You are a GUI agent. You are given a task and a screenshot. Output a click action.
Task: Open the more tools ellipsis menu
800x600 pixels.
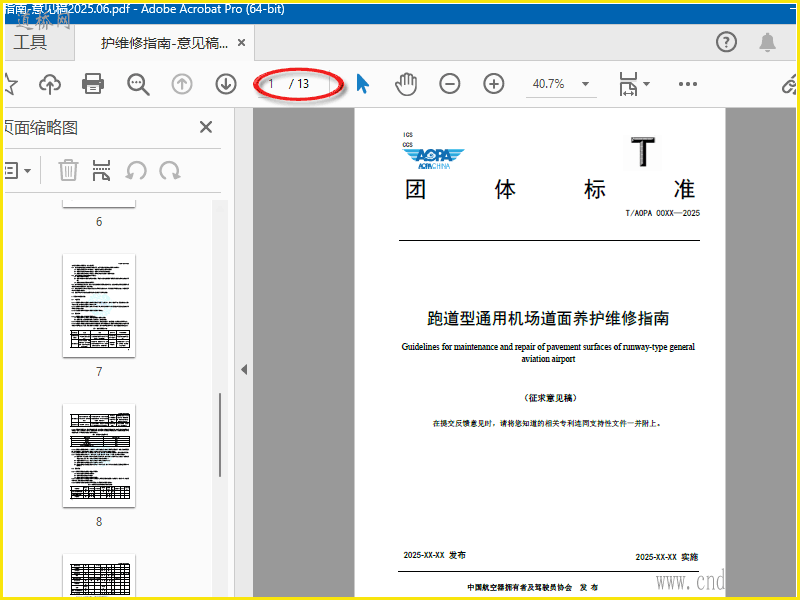tap(688, 84)
